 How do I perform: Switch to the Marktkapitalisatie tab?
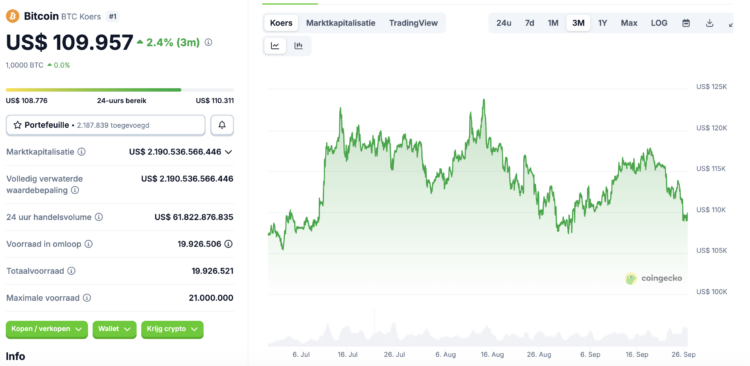tap(341, 23)
